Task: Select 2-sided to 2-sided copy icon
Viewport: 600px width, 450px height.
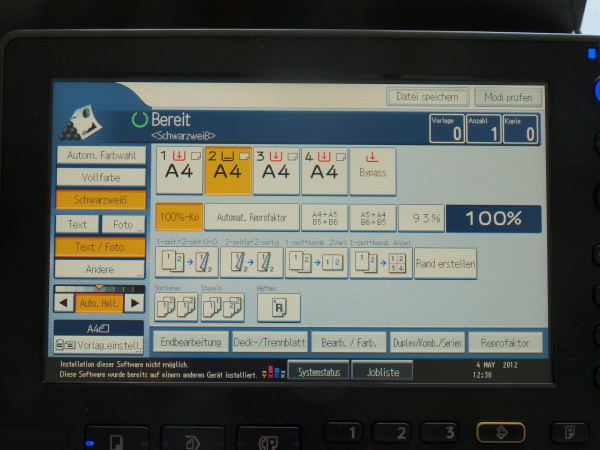Action: coord(250,263)
